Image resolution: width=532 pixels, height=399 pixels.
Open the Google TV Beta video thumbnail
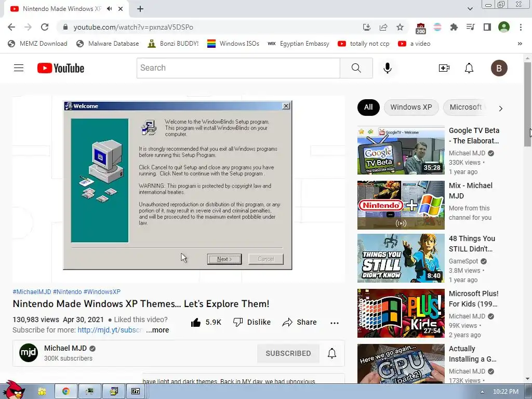401,150
